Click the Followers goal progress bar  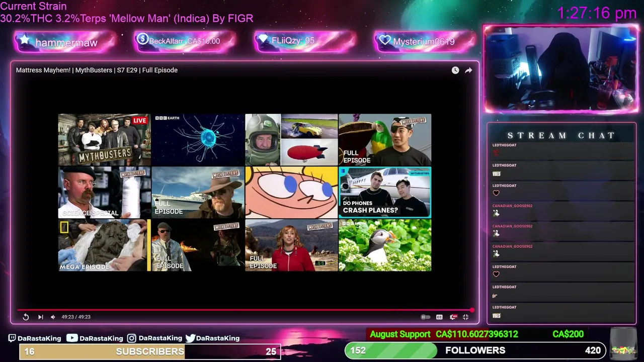[475, 350]
